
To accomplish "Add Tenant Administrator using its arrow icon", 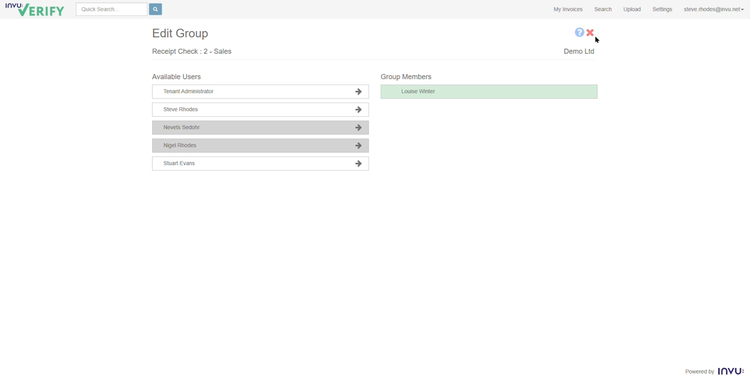I will [x=358, y=91].
